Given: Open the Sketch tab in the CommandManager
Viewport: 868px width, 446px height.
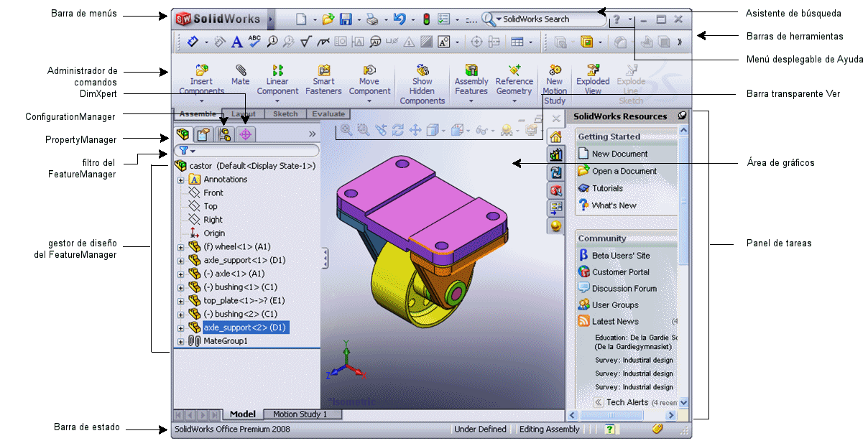Looking at the screenshot, I should (x=285, y=113).
